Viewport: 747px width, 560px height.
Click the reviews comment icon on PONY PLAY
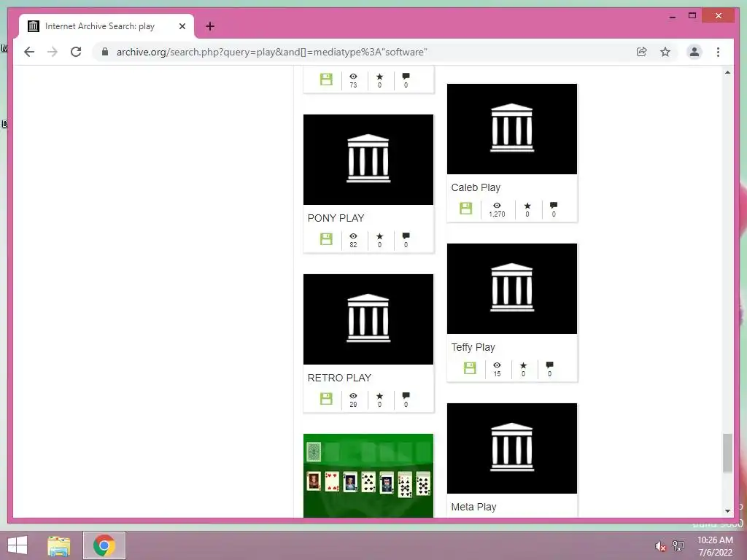pos(406,236)
